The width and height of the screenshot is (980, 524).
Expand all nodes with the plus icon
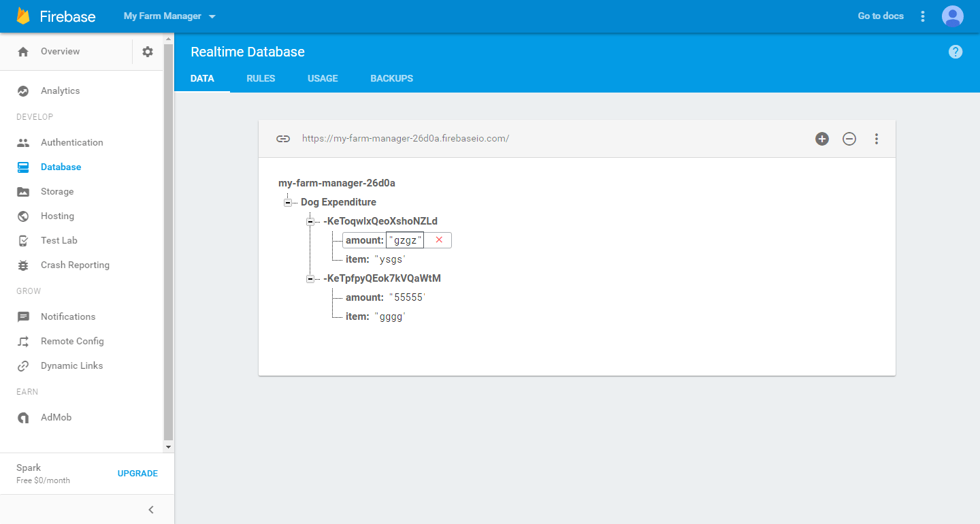click(822, 139)
